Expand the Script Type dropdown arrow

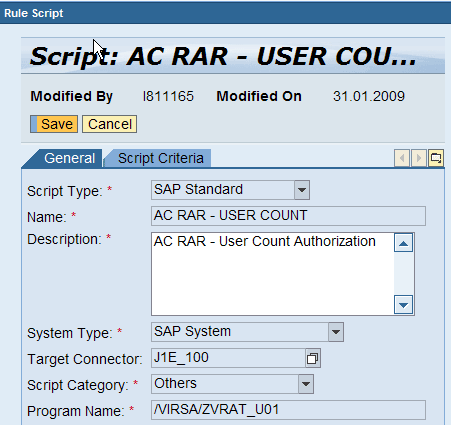302,190
